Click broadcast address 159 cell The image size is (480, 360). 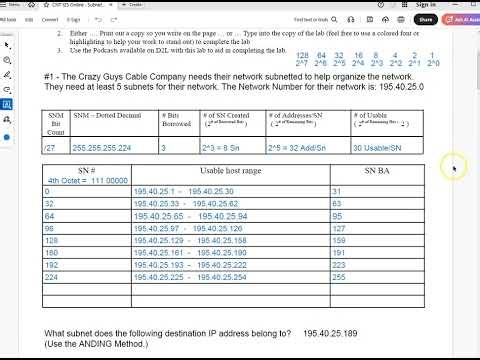(377, 241)
